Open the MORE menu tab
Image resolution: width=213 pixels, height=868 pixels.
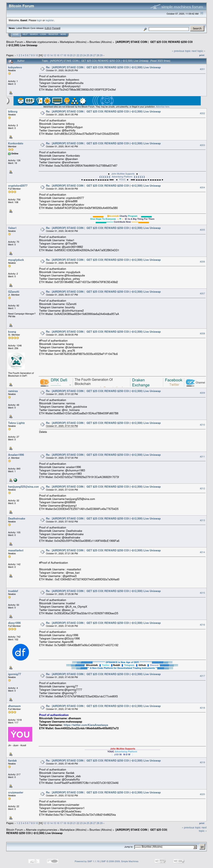coord(63,34)
